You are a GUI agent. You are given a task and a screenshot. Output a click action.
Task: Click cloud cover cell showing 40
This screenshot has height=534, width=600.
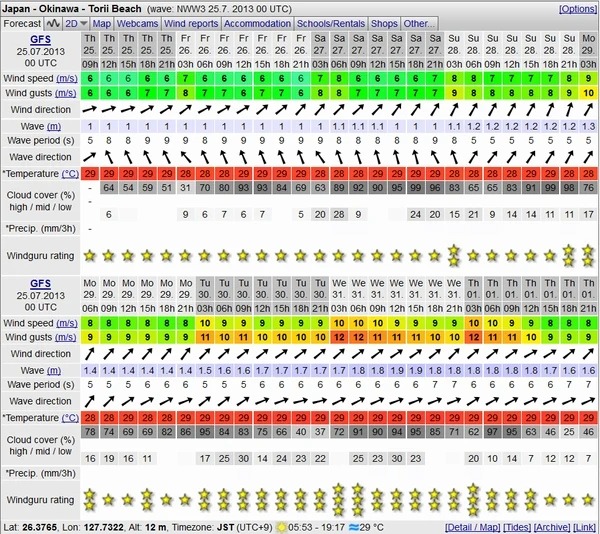click(301, 432)
